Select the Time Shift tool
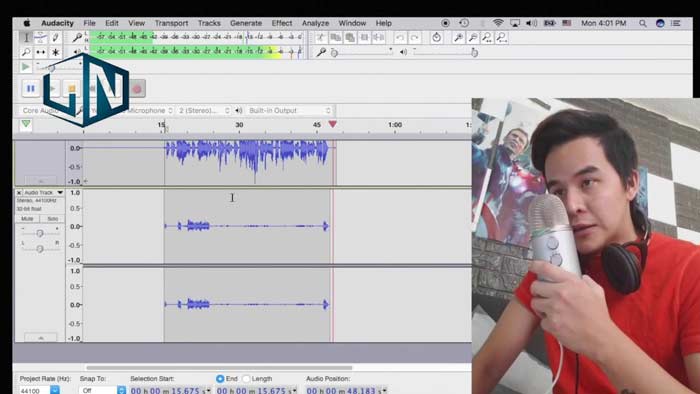This screenshot has height=394, width=700. coord(41,52)
